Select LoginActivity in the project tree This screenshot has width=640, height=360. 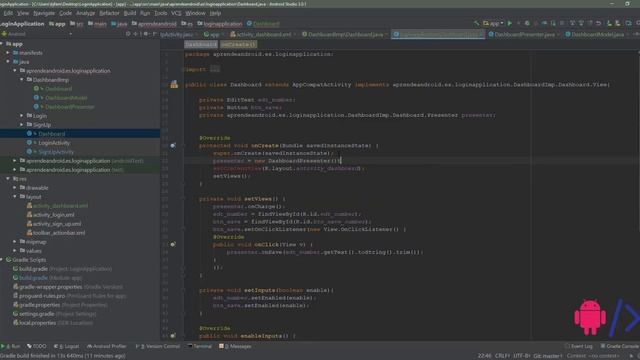pyautogui.click(x=54, y=143)
